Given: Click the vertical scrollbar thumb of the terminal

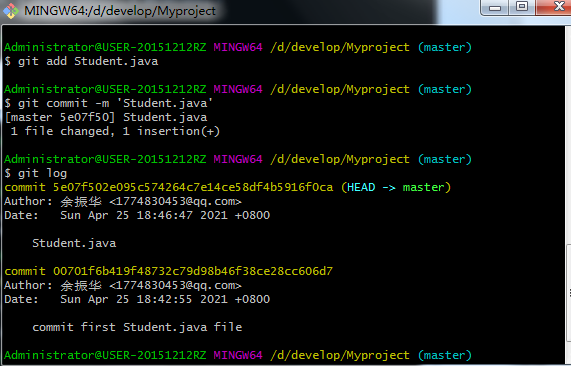Looking at the screenshot, I should click(568, 293).
